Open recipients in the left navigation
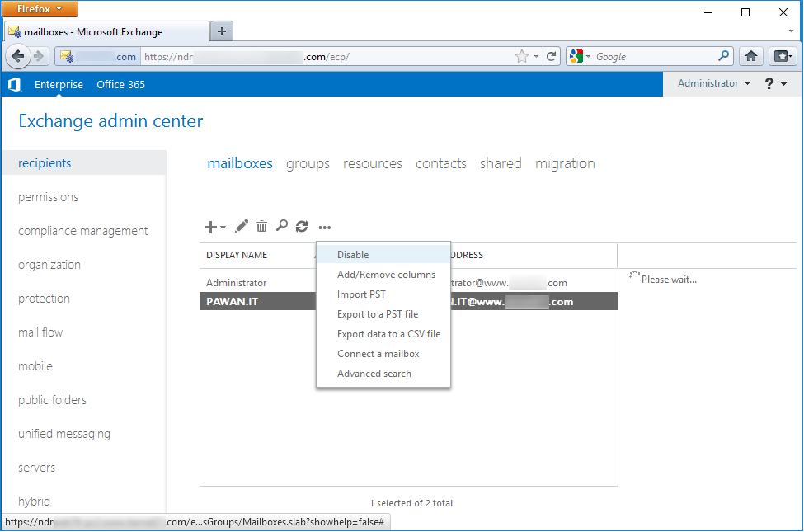Image resolution: width=804 pixels, height=532 pixels. [x=84, y=163]
